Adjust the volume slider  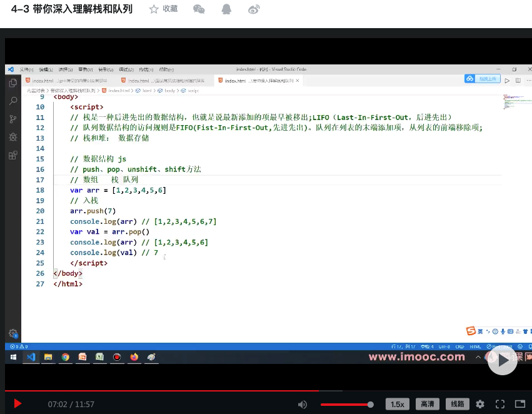click(347, 405)
